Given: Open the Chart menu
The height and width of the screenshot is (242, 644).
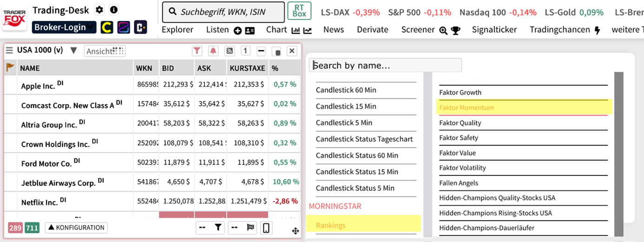Looking at the screenshot, I should pos(276,30).
